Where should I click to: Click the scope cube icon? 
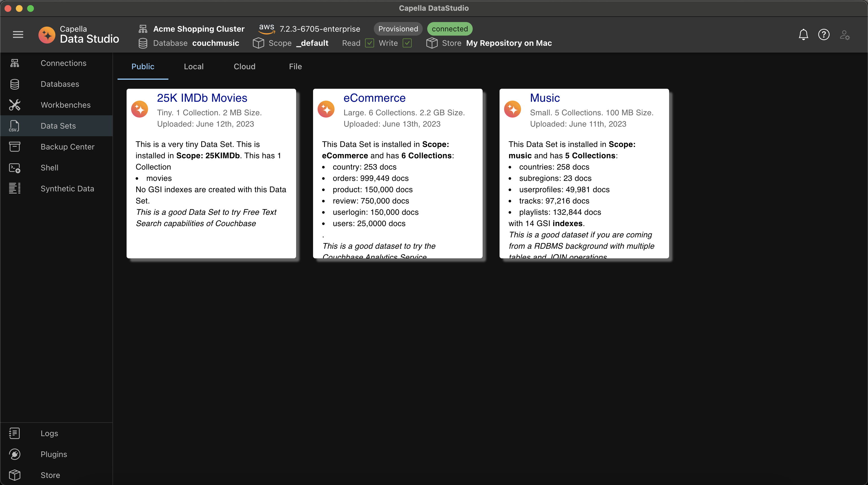[259, 43]
